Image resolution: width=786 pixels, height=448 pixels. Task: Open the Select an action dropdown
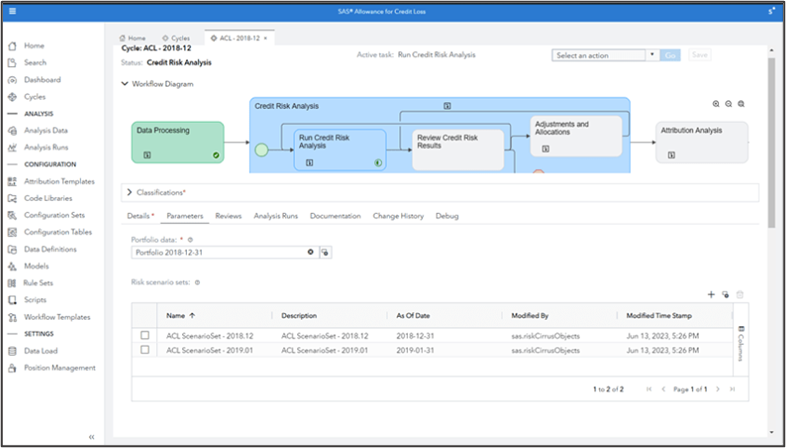tap(652, 56)
